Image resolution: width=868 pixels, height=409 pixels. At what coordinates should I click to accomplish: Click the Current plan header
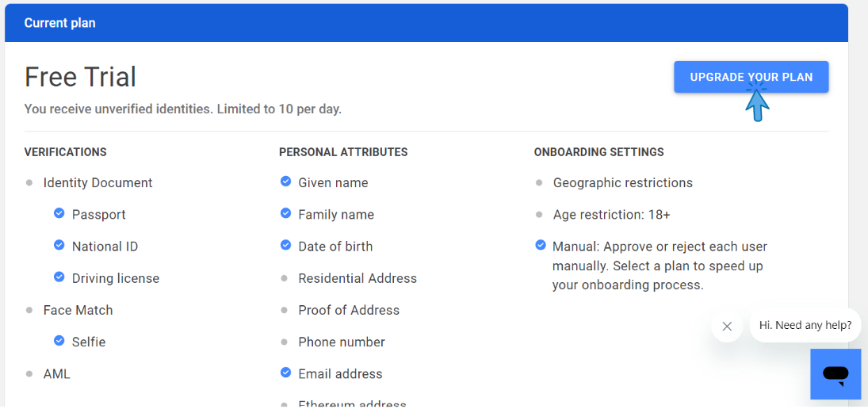[x=59, y=23]
